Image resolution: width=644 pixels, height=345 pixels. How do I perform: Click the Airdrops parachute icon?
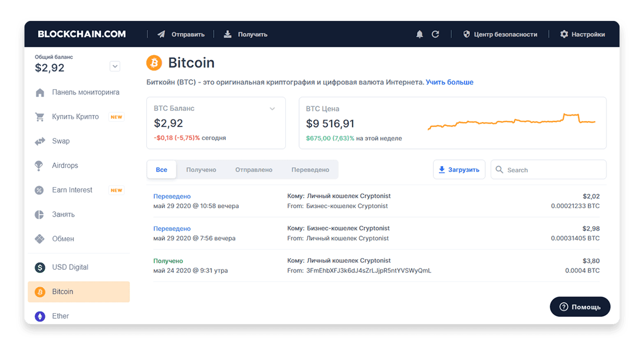point(39,166)
